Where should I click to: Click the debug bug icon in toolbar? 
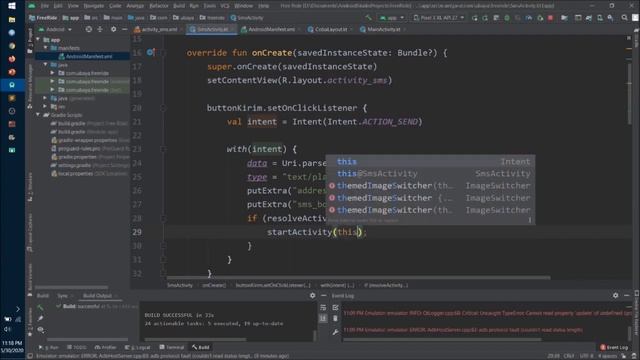507,18
